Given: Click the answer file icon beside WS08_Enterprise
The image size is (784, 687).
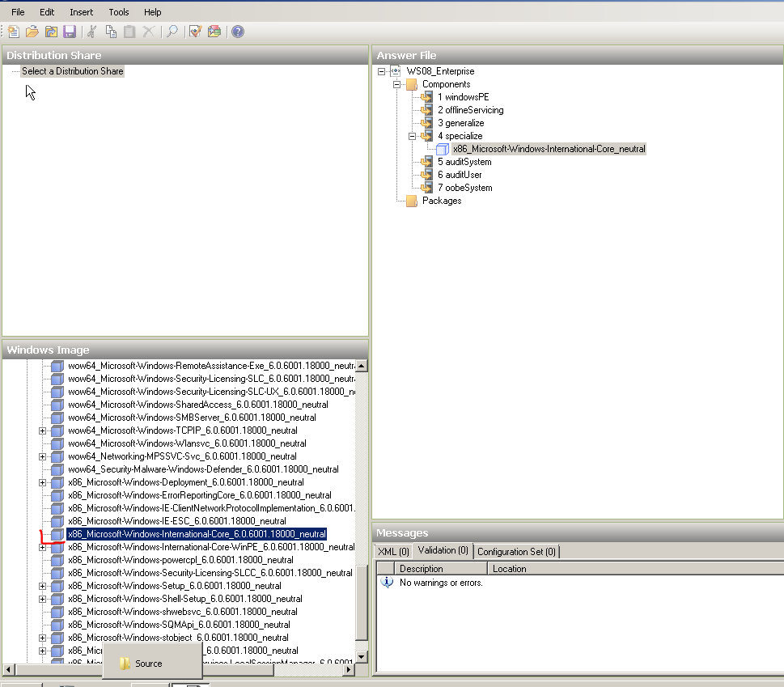Looking at the screenshot, I should tap(396, 71).
